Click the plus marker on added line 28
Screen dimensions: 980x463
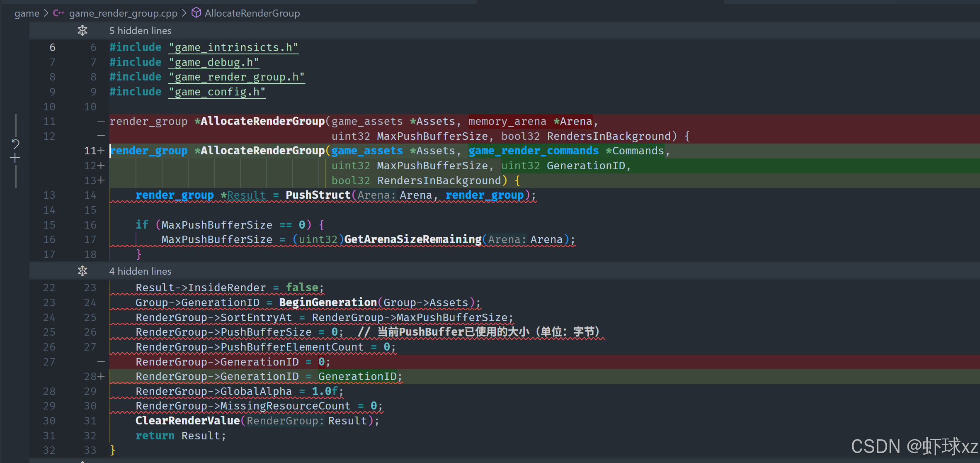[x=101, y=376]
